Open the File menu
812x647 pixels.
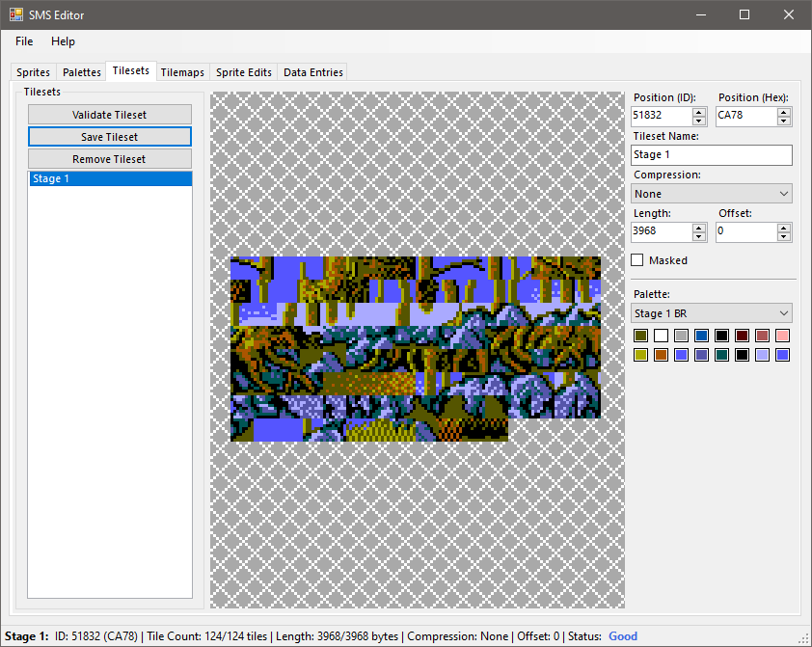(24, 41)
